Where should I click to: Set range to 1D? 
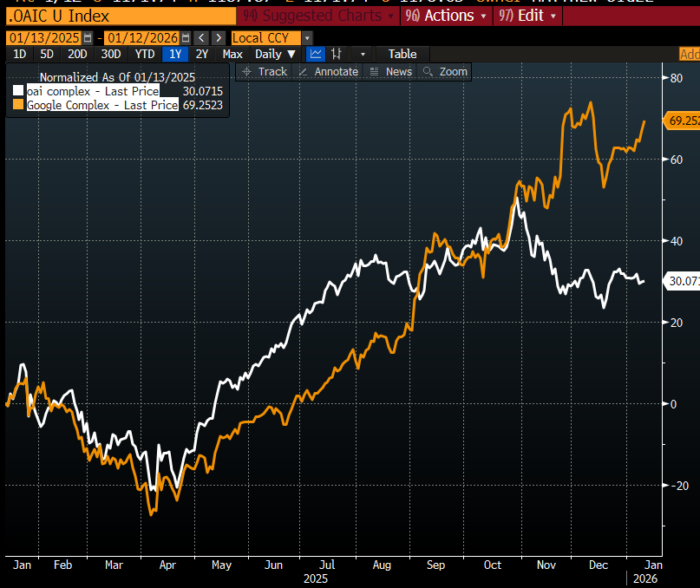pos(20,54)
